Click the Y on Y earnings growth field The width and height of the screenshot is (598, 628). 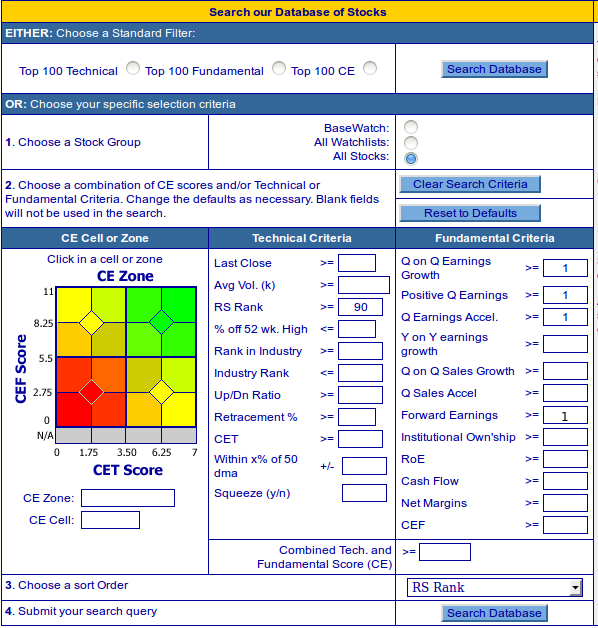pos(565,344)
